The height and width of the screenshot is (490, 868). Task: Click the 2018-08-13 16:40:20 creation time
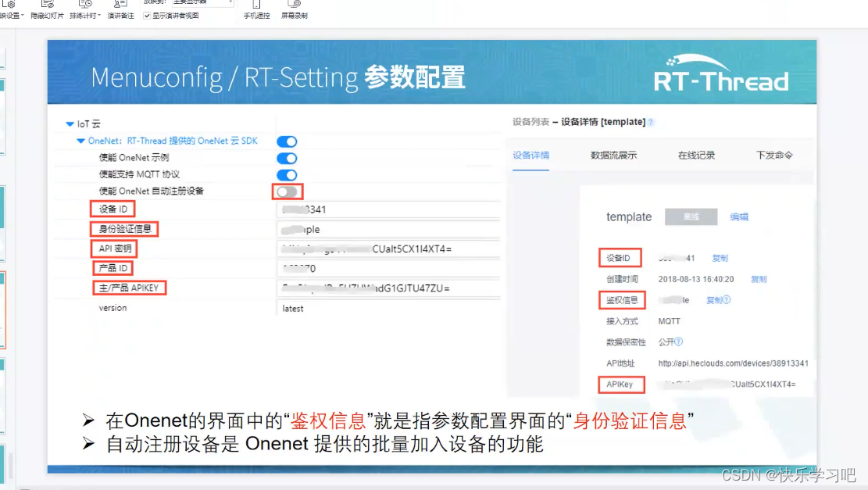696,279
